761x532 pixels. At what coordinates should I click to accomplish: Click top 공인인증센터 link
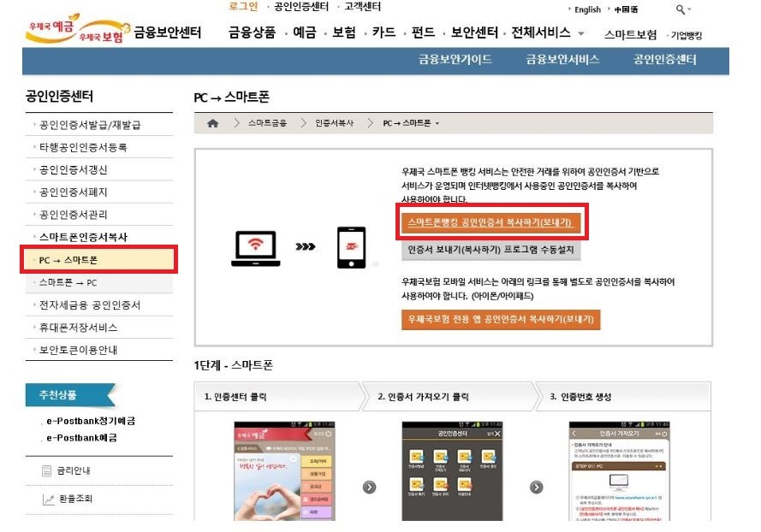(301, 6)
